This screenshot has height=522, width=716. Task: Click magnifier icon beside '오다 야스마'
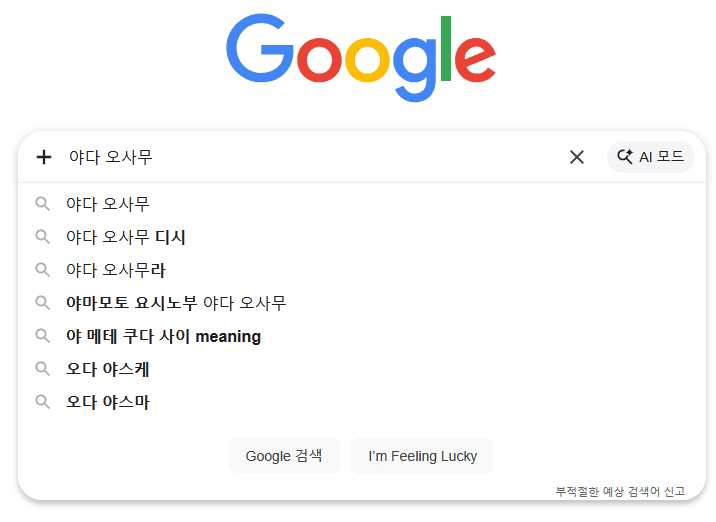tap(43, 402)
